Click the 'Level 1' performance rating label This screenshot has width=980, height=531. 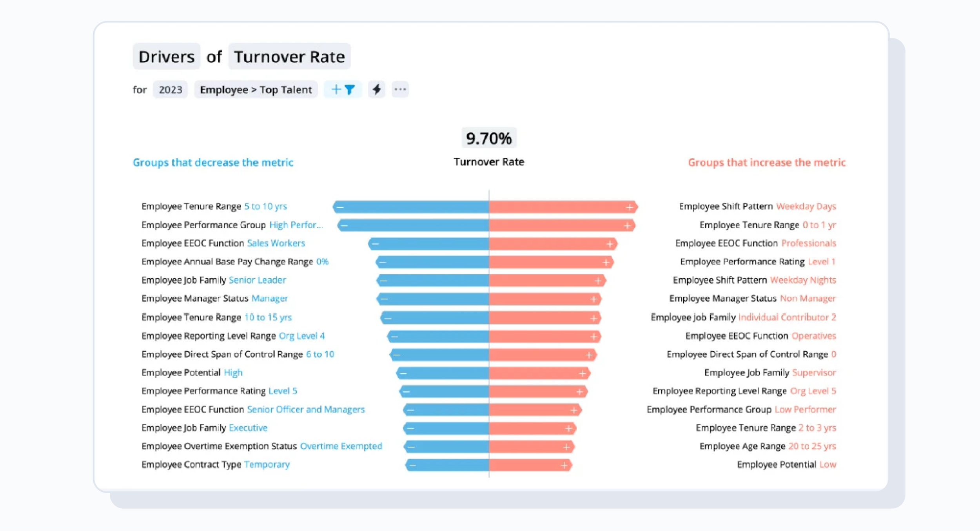tap(822, 261)
